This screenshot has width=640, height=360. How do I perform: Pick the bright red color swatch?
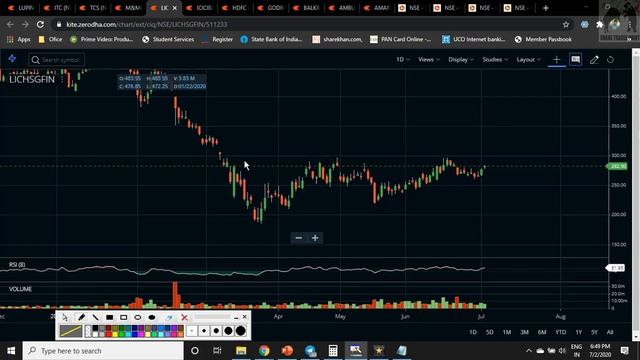(108, 334)
